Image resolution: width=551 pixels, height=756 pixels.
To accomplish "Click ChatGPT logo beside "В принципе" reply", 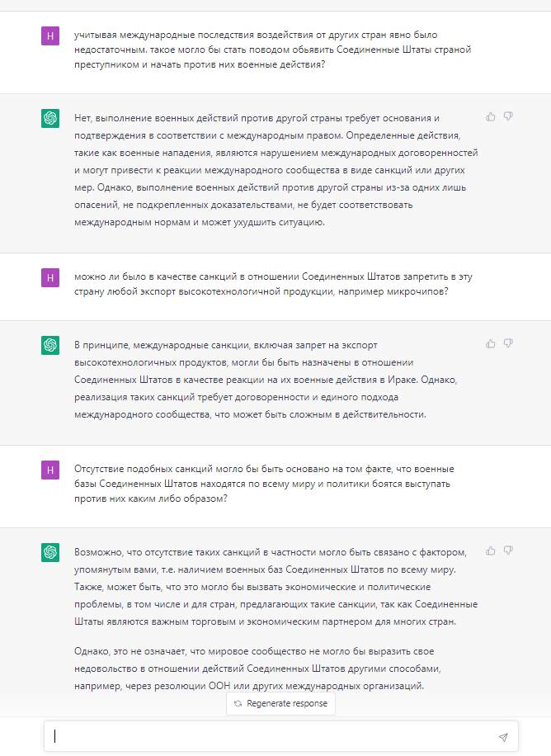I will point(50,345).
